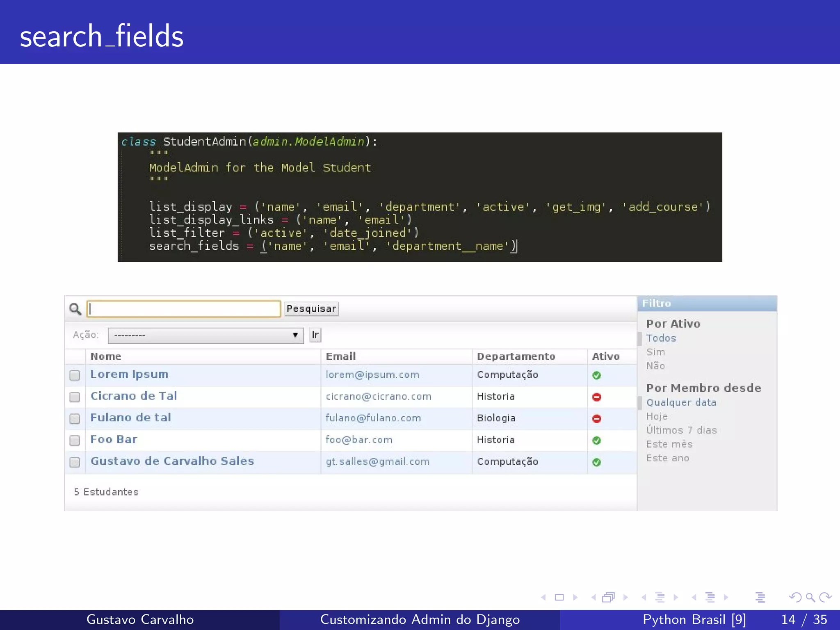Click the green active icon for Foo Bar
Screen dimensions: 840x630
pos(597,441)
